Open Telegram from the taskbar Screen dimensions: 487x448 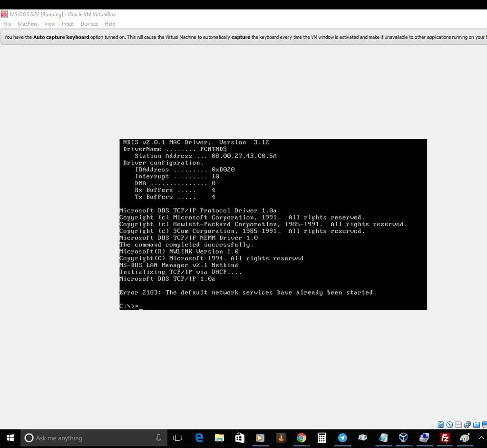click(342, 438)
